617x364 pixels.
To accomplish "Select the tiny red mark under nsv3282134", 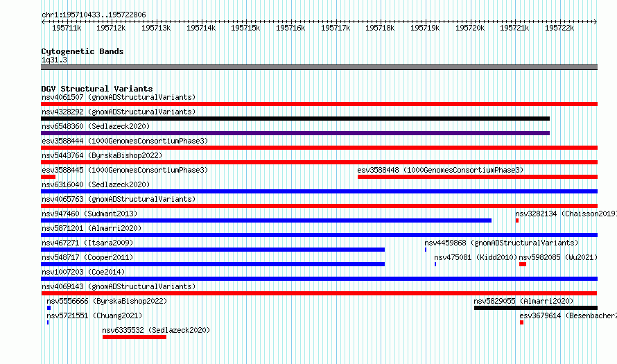I will (x=517, y=220).
